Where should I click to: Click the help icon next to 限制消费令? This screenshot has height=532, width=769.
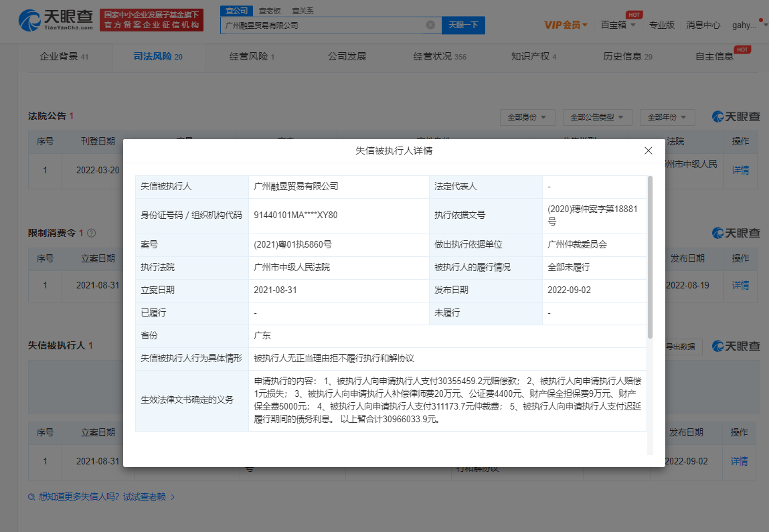pos(91,234)
